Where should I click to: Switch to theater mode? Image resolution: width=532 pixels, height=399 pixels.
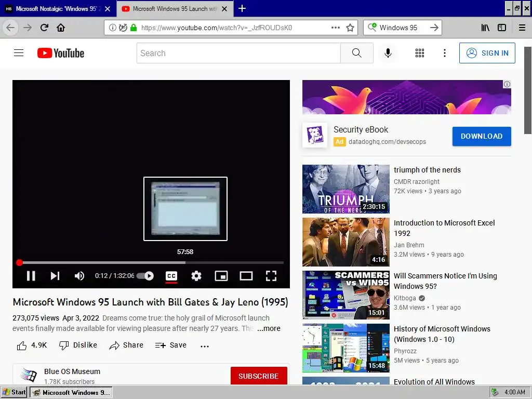[246, 276]
